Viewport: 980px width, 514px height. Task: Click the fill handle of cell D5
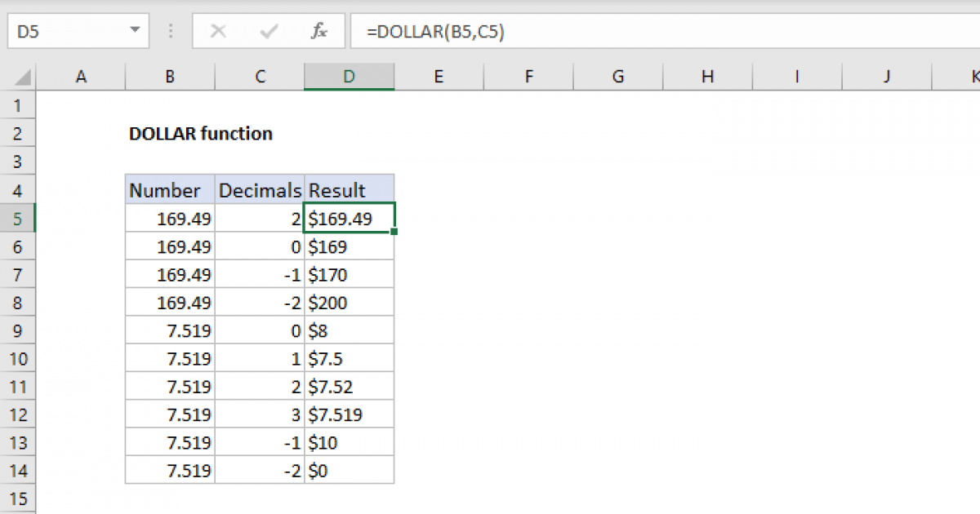pyautogui.click(x=394, y=232)
